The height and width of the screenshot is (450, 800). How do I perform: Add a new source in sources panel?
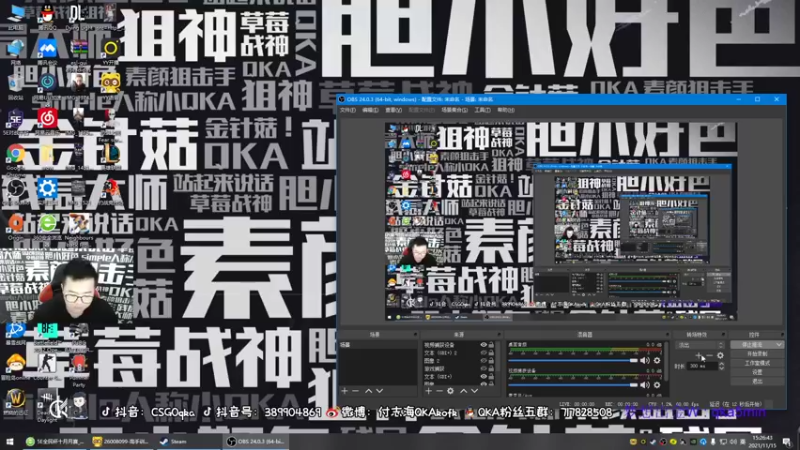(x=429, y=391)
